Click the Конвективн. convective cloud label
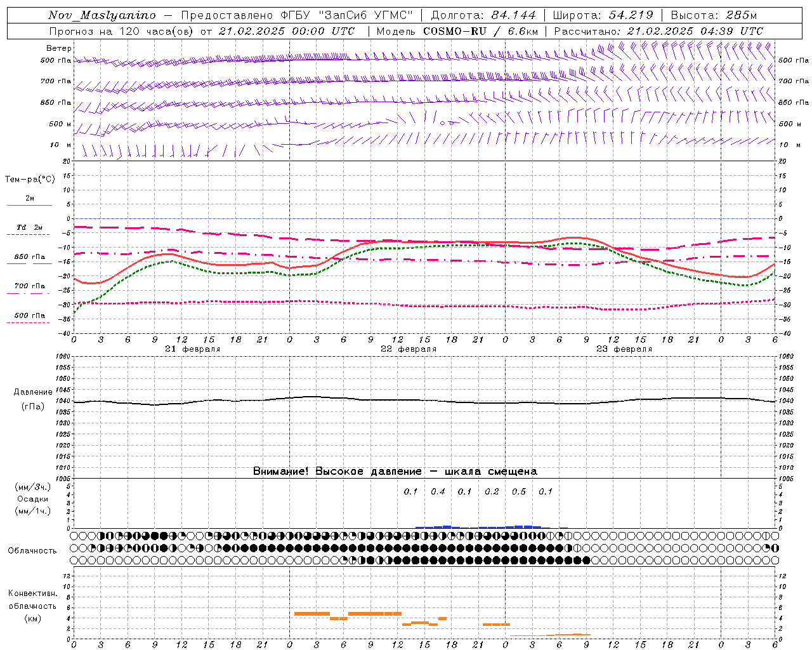 pyautogui.click(x=32, y=594)
